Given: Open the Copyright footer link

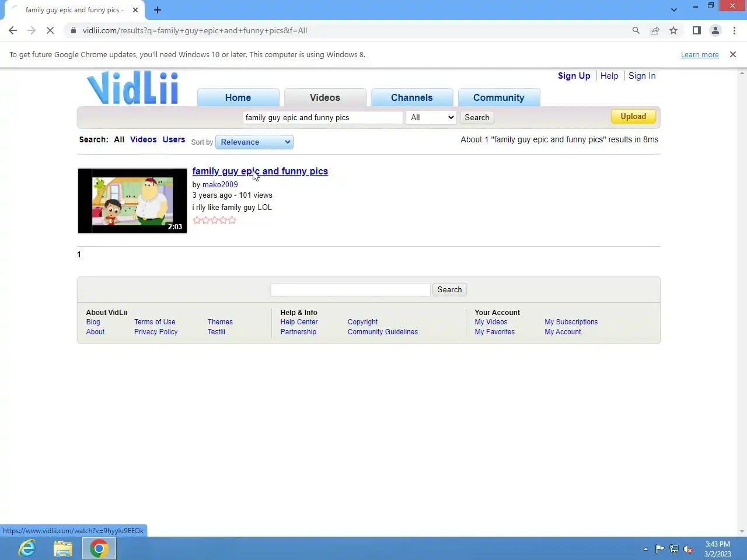Looking at the screenshot, I should (x=362, y=322).
